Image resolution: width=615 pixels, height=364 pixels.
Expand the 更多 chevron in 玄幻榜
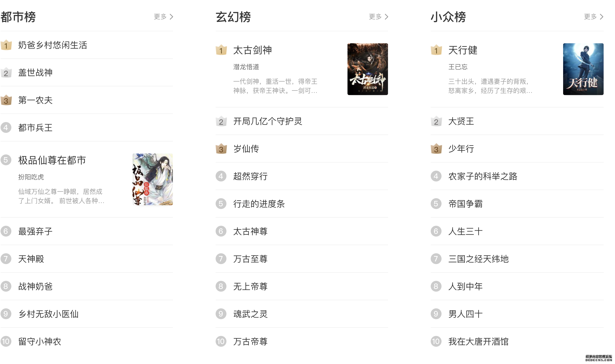(378, 17)
